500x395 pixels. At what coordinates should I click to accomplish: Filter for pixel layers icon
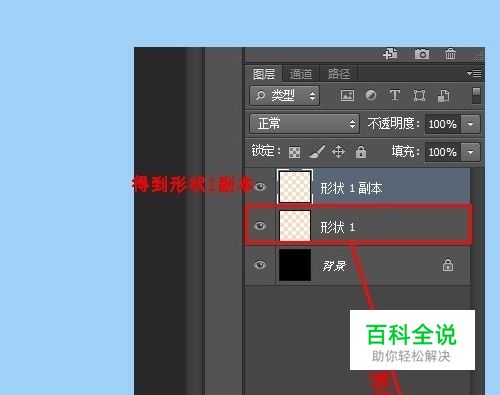point(347,96)
